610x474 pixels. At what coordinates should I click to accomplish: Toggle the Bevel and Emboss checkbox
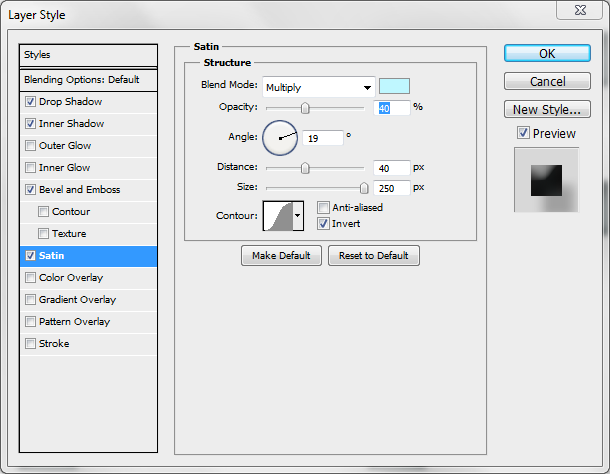[x=30, y=190]
